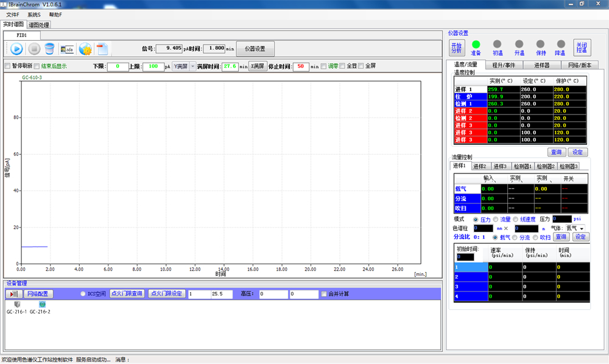Switch to the 谱图处理 tab
The width and height of the screenshot is (609, 364).
[x=39, y=25]
